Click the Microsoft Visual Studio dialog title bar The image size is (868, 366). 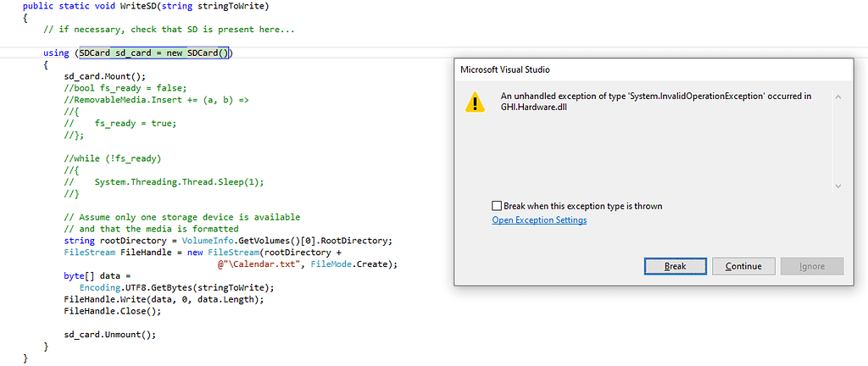click(593, 69)
